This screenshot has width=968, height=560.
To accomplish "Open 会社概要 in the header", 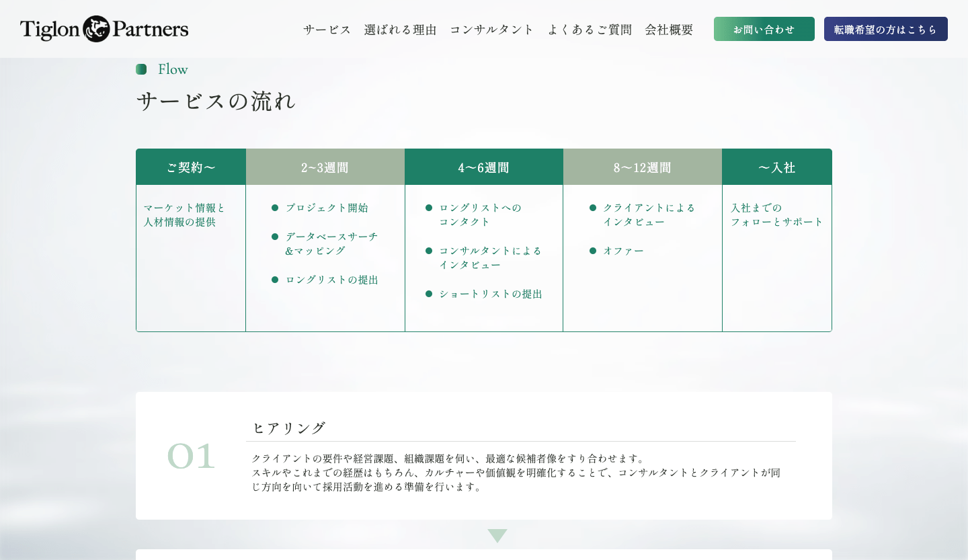I will (x=669, y=30).
